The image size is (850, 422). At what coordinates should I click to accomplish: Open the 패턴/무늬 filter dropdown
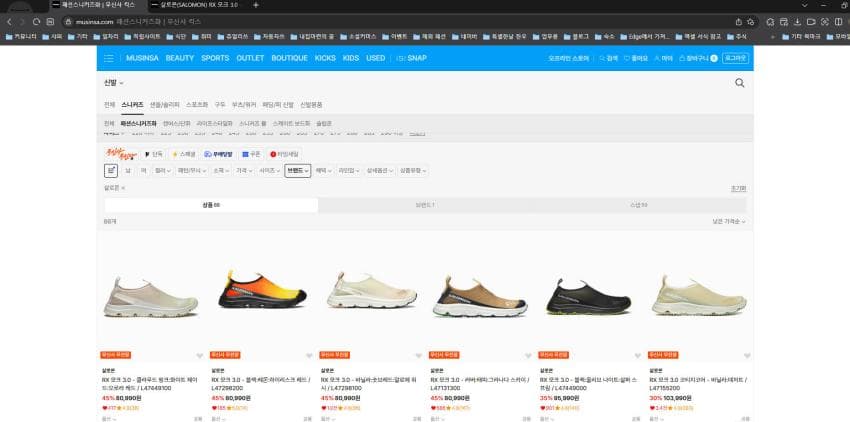(192, 170)
